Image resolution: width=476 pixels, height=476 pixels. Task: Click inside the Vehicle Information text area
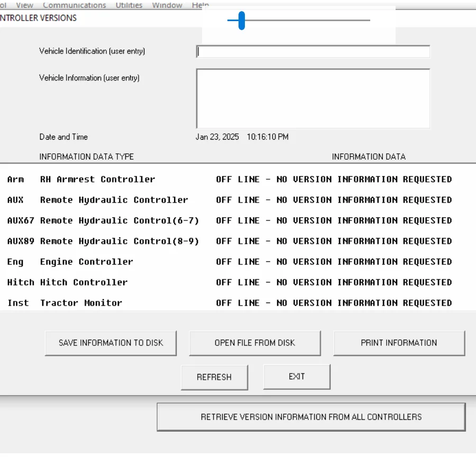(x=313, y=99)
